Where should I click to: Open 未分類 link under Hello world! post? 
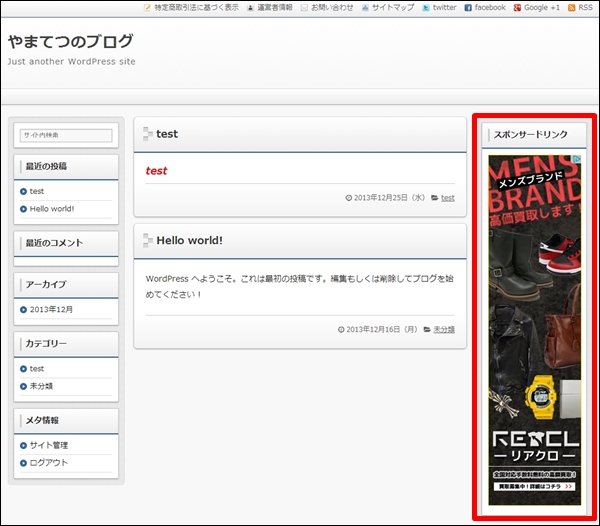click(x=444, y=329)
